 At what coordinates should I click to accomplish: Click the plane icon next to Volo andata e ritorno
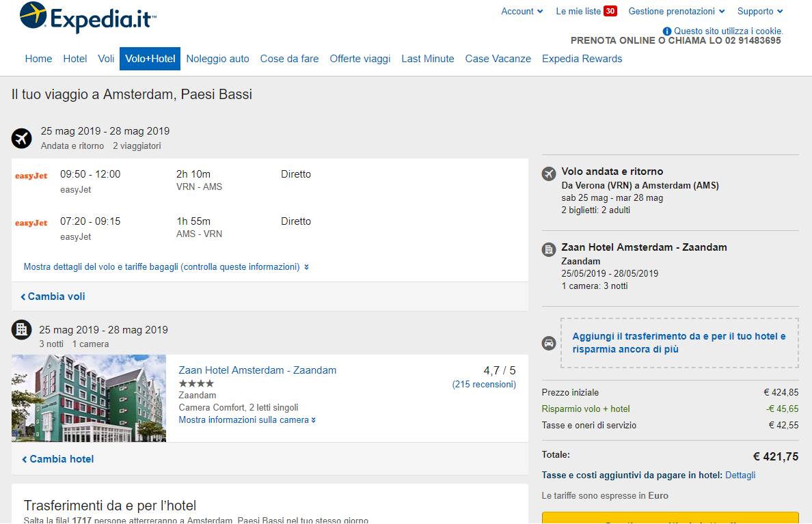coord(549,174)
